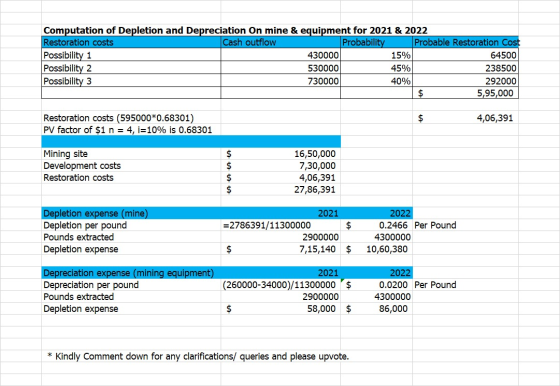This screenshot has width=560, height=386.
Task: Select the Kindly Comment down note cell
Action: (198, 356)
